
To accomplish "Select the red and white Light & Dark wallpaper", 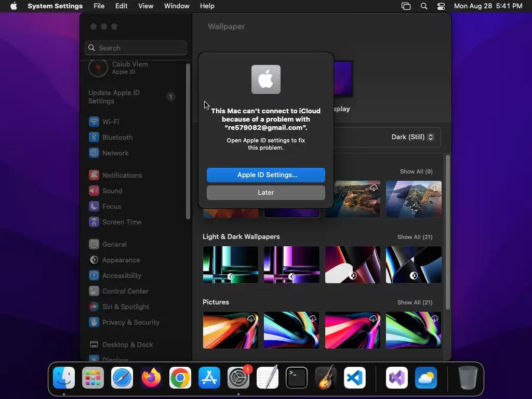I will coord(353,264).
